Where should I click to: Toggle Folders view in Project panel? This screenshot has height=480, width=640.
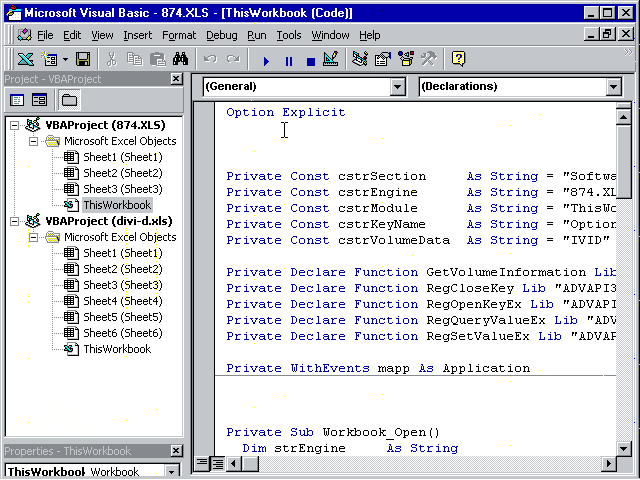[x=69, y=100]
